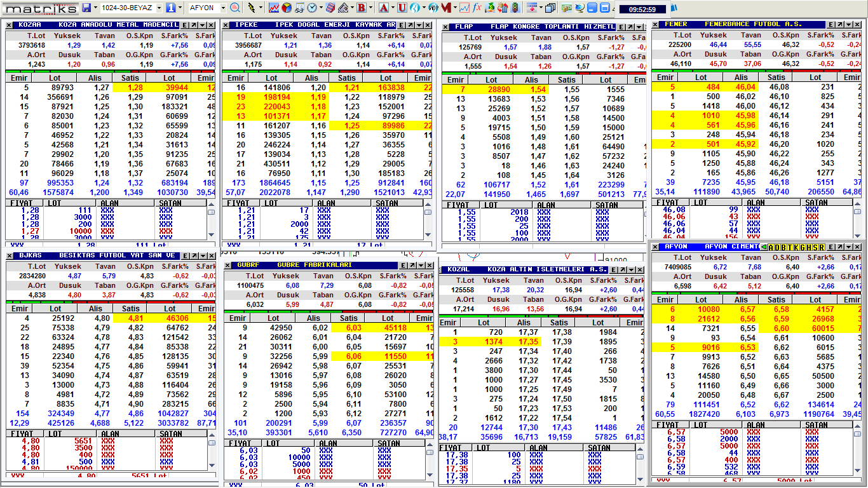The image size is (868, 488).
Task: Expand the AFYON symbol combo box
Action: [x=223, y=8]
